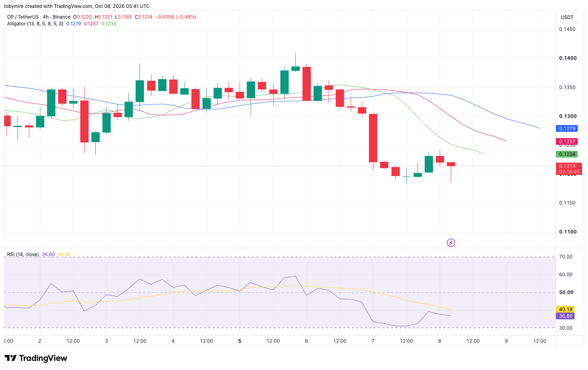The width and height of the screenshot is (588, 370).
Task: Click the 60.00 RSI scale label
Action: coord(566,275)
